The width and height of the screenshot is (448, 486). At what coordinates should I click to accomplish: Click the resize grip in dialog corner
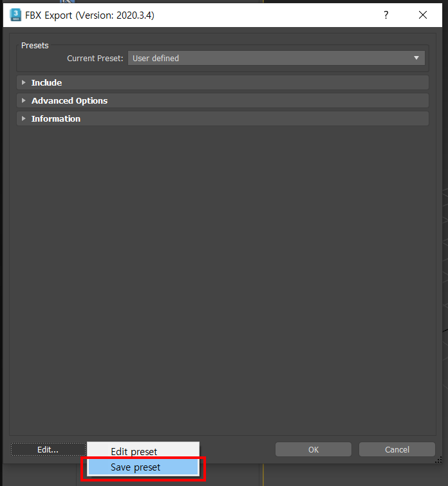coord(438,460)
